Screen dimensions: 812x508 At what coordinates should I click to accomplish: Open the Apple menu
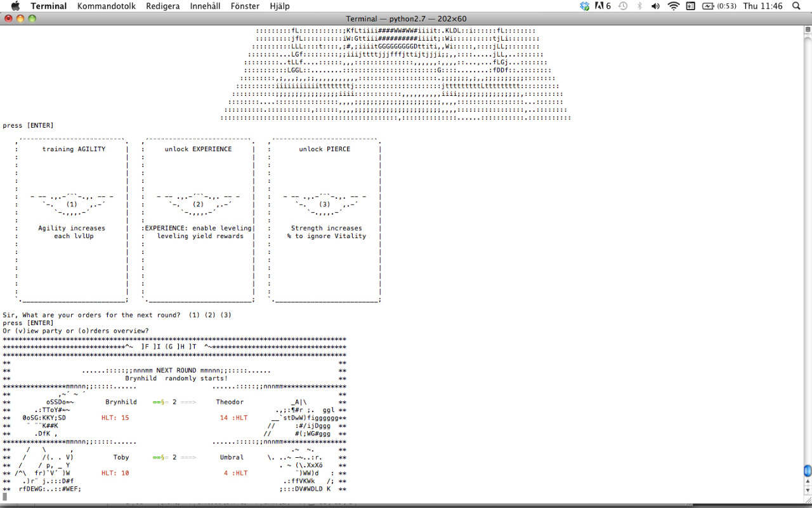(x=15, y=6)
